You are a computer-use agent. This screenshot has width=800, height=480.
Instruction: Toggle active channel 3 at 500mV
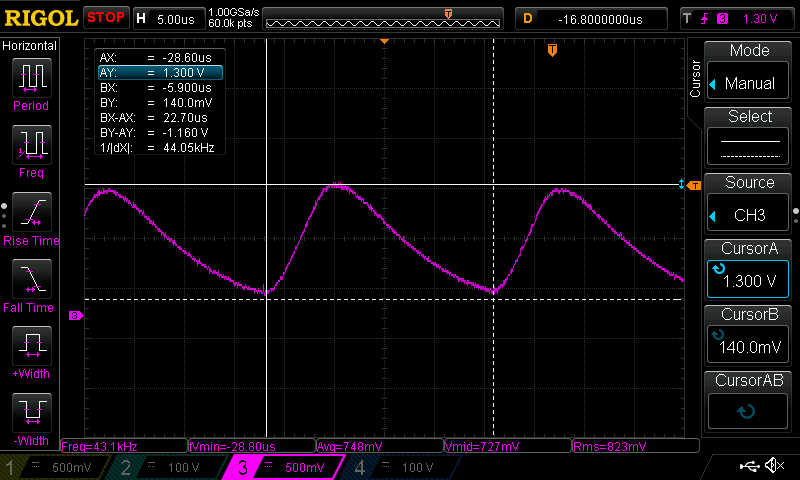[286, 467]
